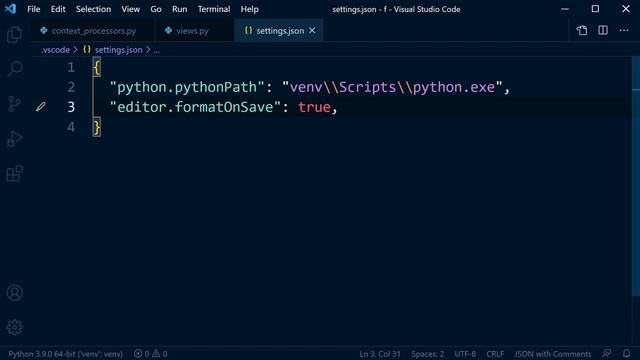Select the Python 3.9.0 interpreter in status bar

(66, 354)
